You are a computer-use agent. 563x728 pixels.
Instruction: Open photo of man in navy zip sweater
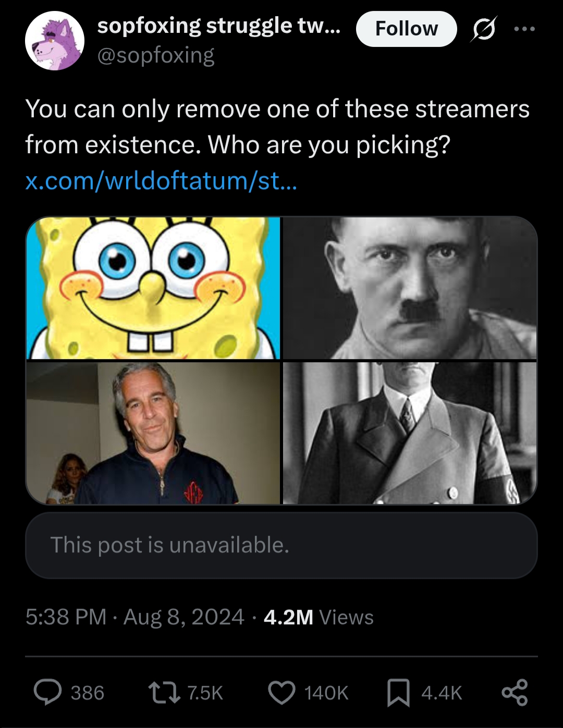pyautogui.click(x=153, y=433)
